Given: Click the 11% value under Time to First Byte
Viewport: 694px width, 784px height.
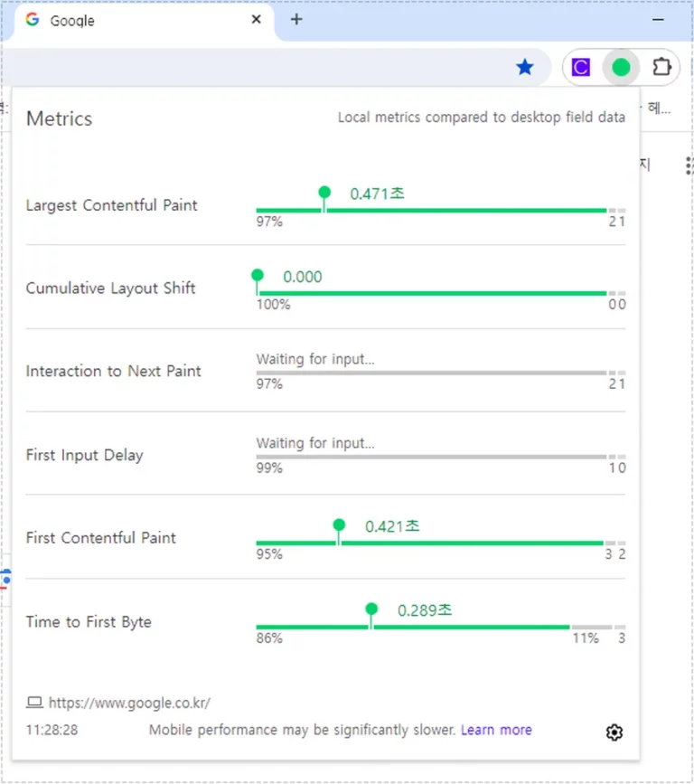Looking at the screenshot, I should click(586, 638).
